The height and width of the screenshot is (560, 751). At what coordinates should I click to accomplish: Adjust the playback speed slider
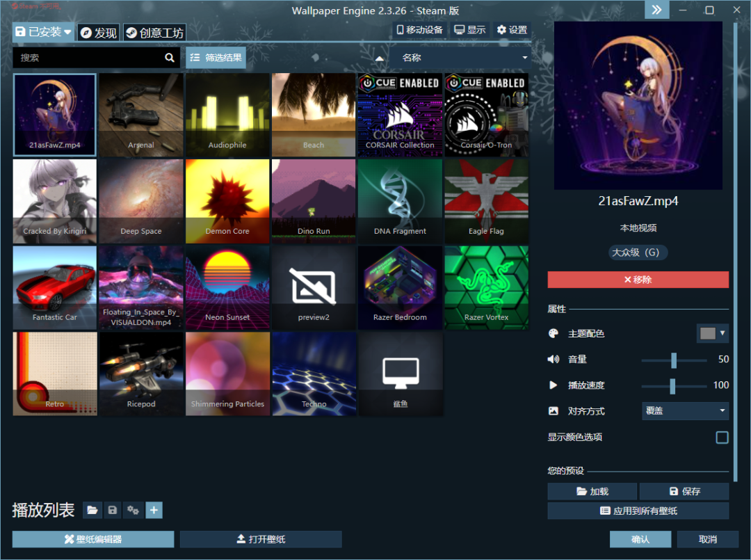(x=674, y=385)
